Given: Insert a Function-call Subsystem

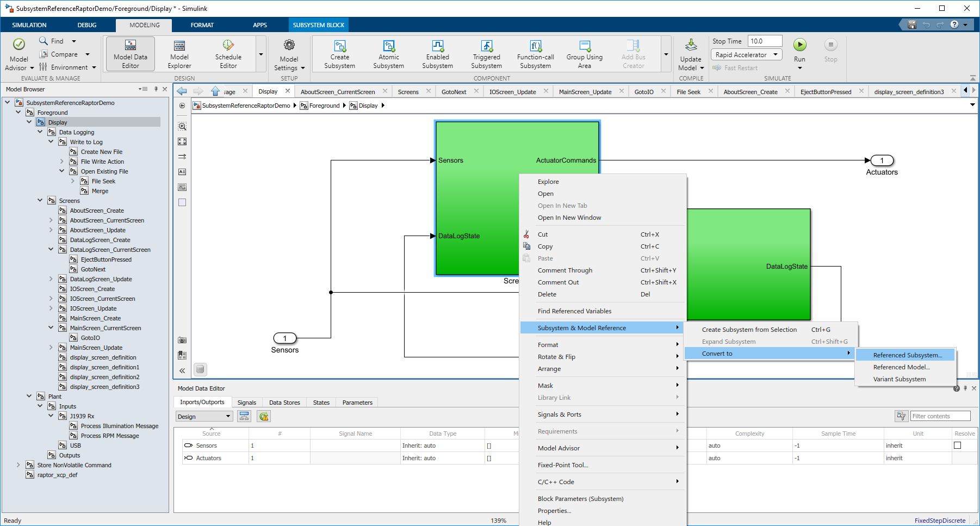Looking at the screenshot, I should (x=536, y=54).
